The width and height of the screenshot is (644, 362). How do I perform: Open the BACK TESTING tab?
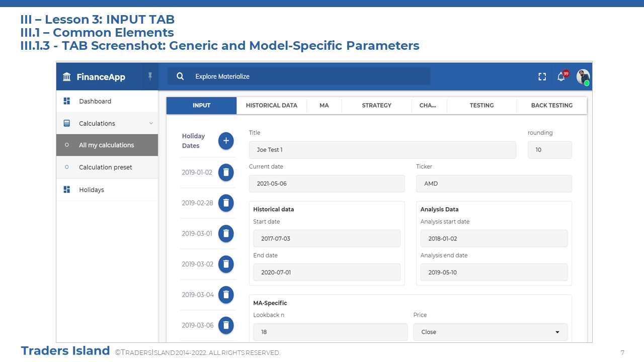pyautogui.click(x=551, y=106)
